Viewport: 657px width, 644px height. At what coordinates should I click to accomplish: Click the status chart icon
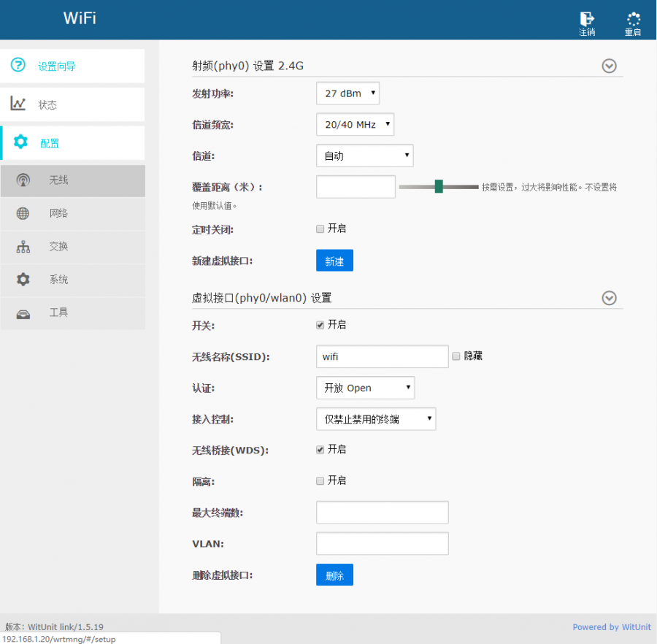point(18,104)
